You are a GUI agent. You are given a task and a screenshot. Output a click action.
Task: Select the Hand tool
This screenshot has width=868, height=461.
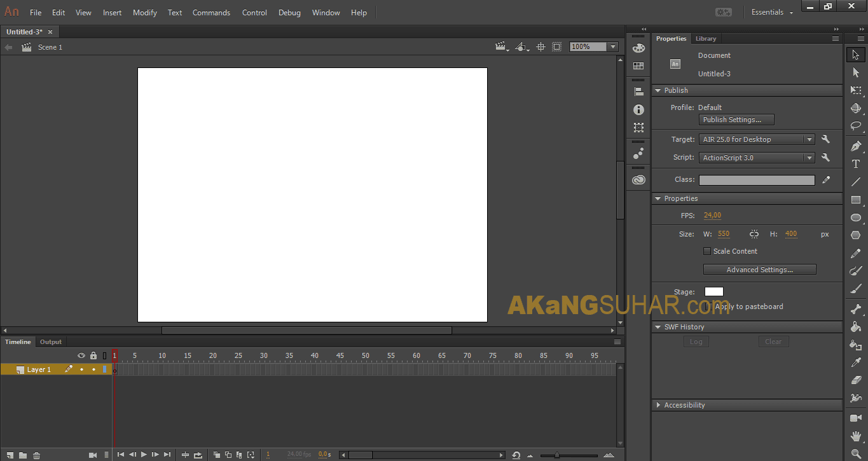(856, 436)
